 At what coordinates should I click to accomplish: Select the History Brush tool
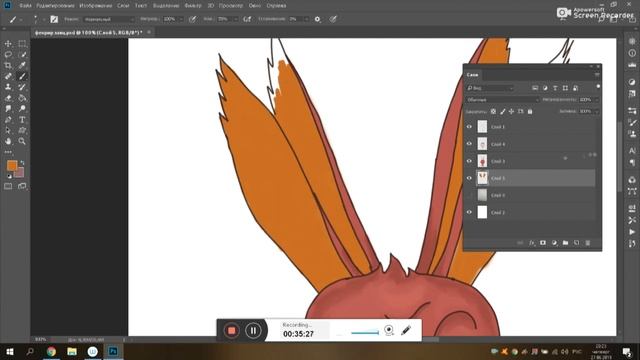22,87
